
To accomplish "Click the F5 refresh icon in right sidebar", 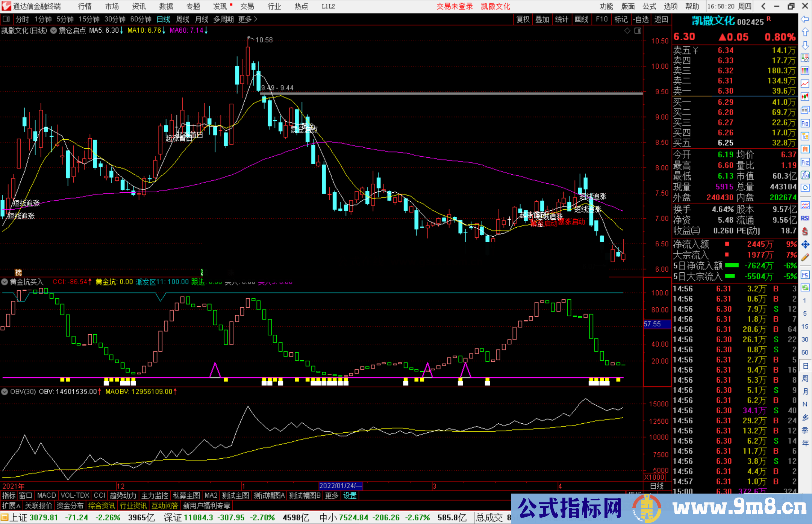I will tap(805, 275).
